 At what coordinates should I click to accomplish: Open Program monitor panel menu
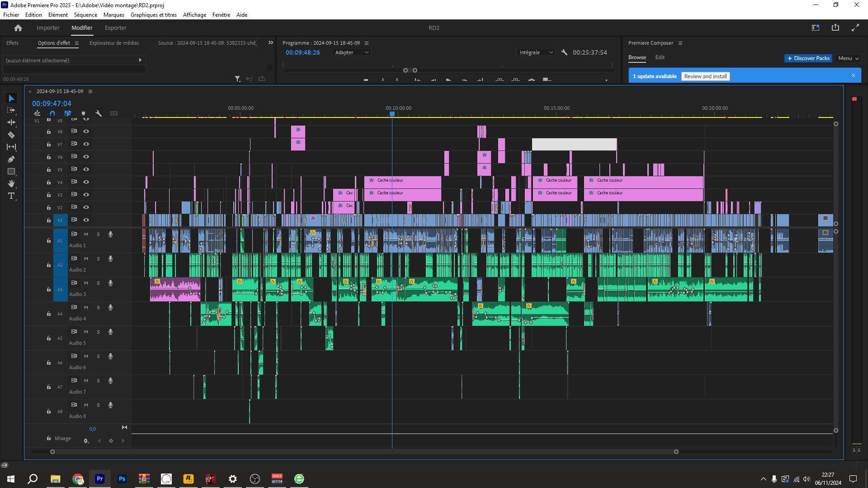pos(367,43)
